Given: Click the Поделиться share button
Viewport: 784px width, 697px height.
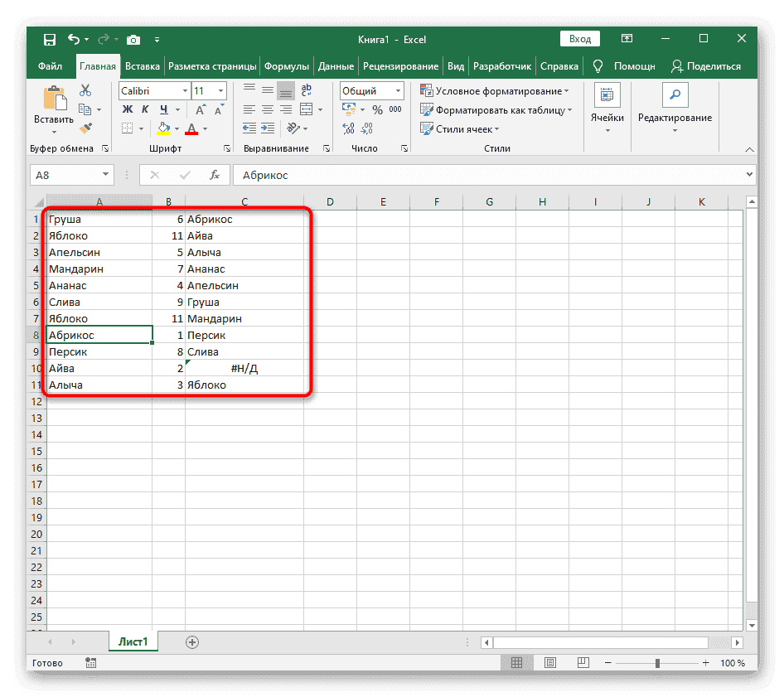Looking at the screenshot, I should pos(706,66).
